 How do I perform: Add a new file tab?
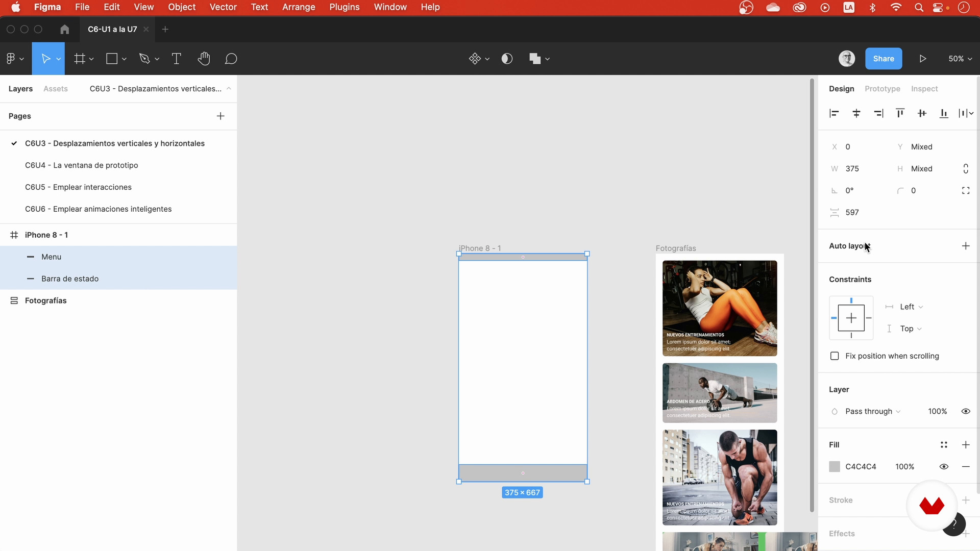tap(165, 29)
